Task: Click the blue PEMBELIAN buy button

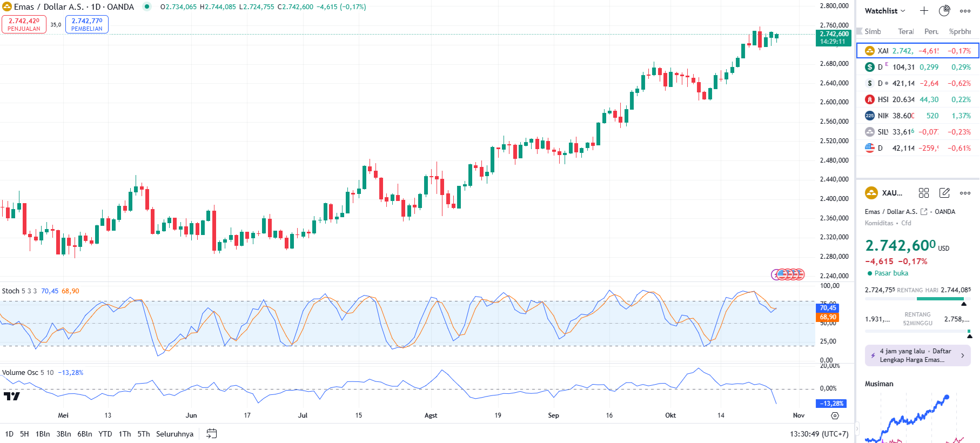Action: click(87, 24)
